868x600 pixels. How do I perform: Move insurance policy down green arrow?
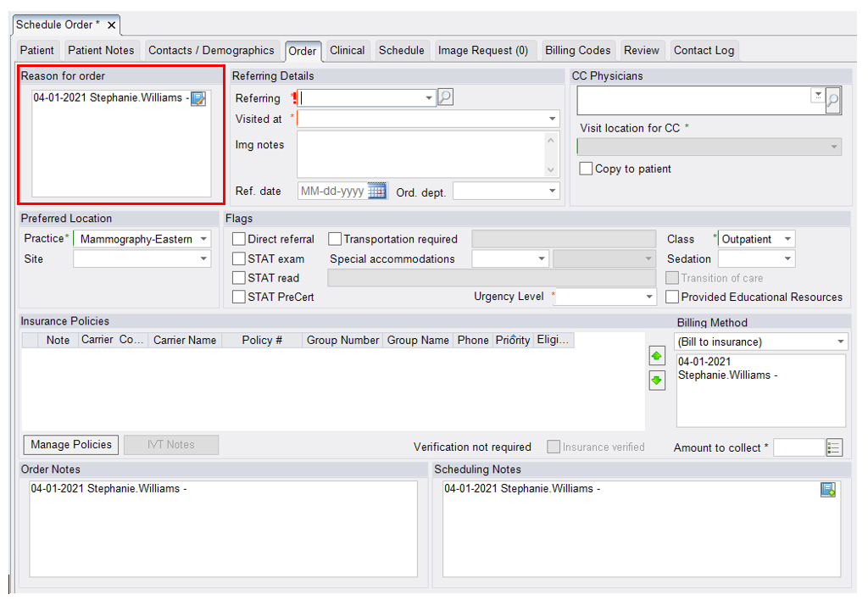coord(657,381)
